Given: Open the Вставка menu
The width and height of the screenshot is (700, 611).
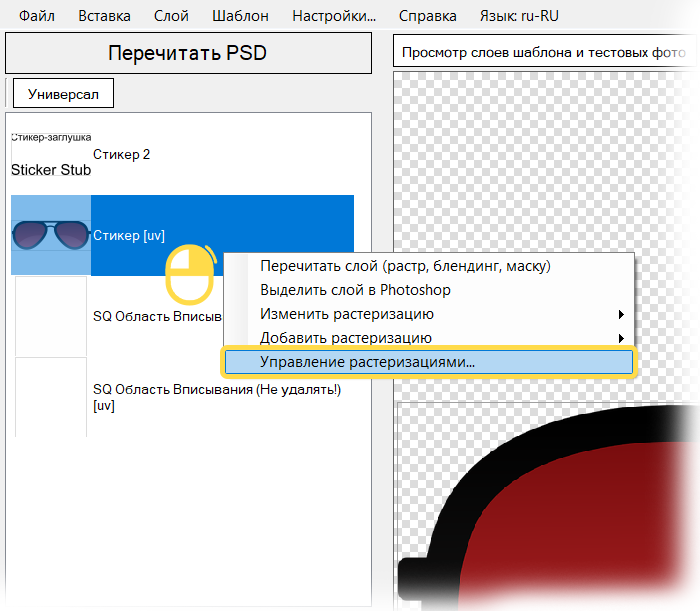Looking at the screenshot, I should click(x=104, y=16).
